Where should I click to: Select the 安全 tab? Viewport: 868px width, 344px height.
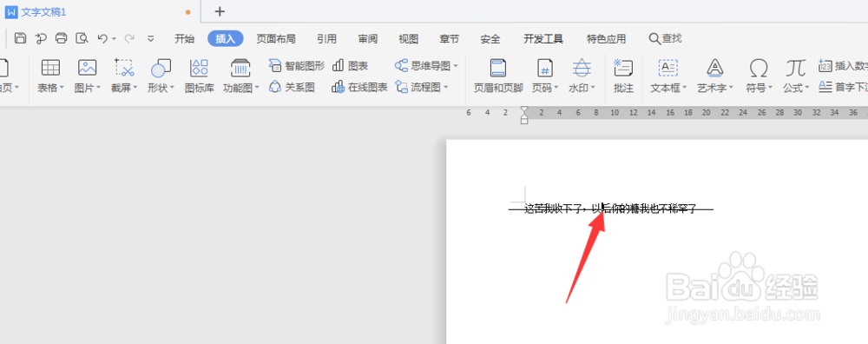[x=490, y=39]
